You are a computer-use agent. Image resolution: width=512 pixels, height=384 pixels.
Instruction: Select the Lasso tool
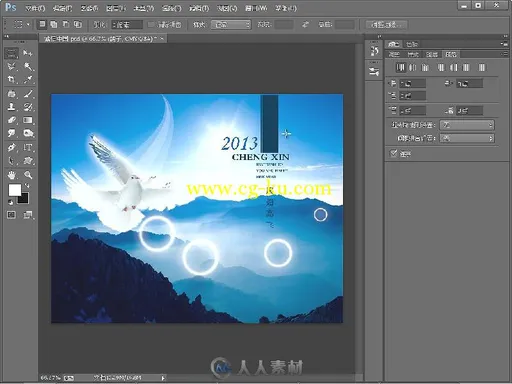tap(11, 67)
